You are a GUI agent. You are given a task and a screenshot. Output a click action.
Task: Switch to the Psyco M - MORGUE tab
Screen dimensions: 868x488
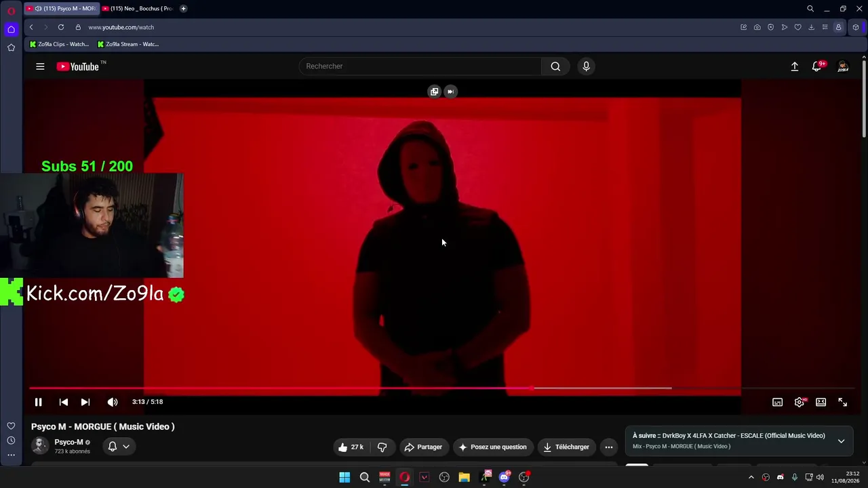[62, 9]
